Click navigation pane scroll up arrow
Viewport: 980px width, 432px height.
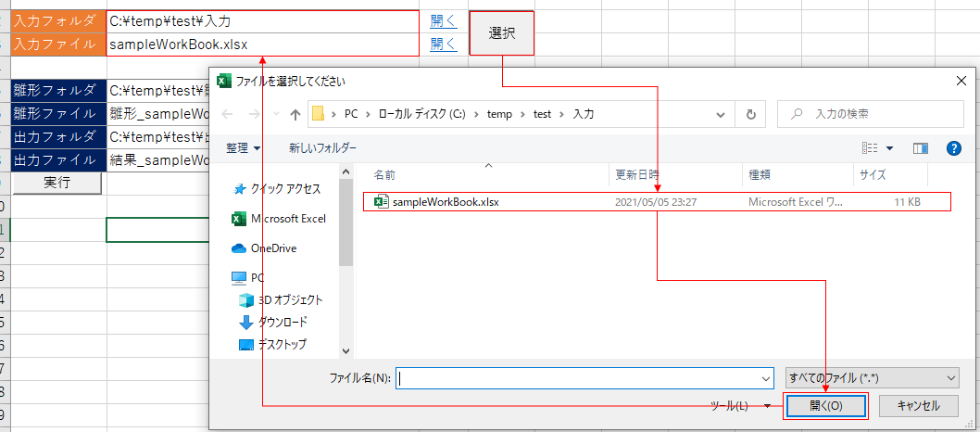(x=346, y=172)
